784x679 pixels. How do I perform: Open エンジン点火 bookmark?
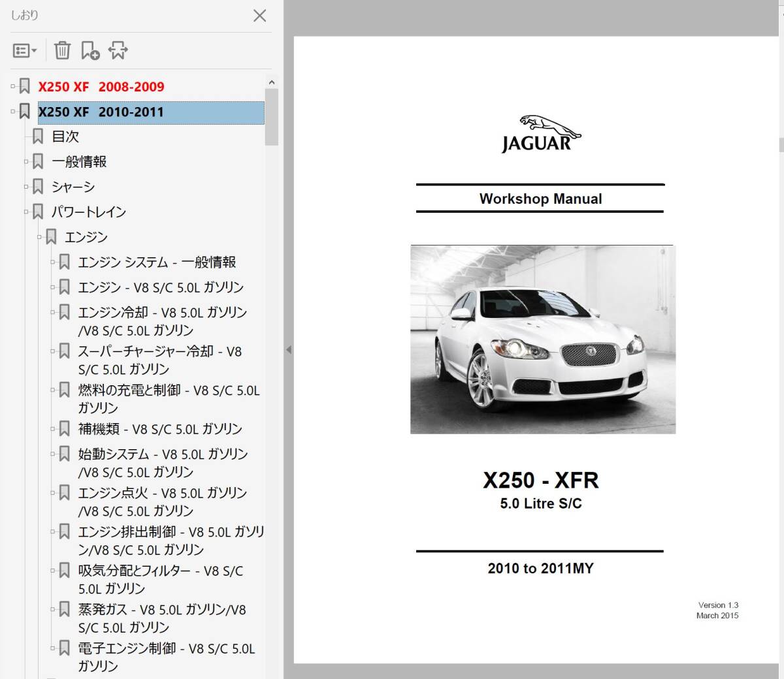tap(163, 501)
